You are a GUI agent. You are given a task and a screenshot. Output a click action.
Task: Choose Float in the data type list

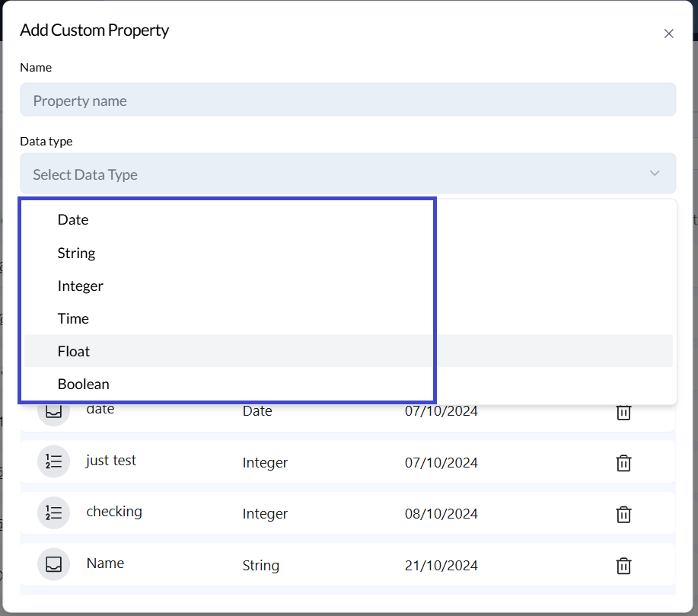point(74,351)
